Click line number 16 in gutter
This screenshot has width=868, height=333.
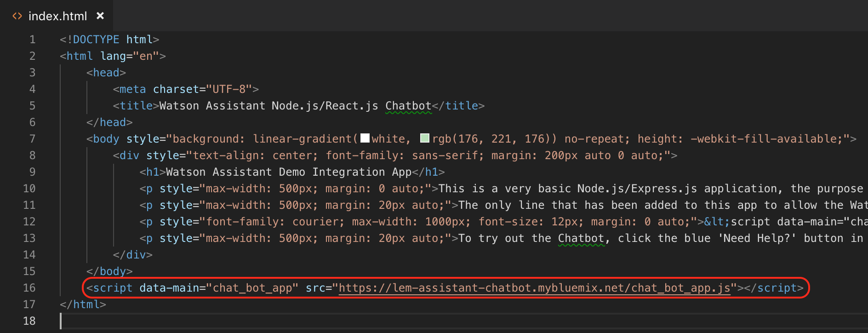pos(29,288)
